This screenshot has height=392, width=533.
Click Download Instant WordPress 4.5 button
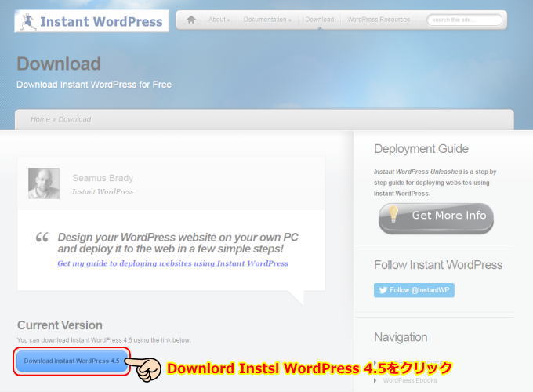pyautogui.click(x=72, y=361)
